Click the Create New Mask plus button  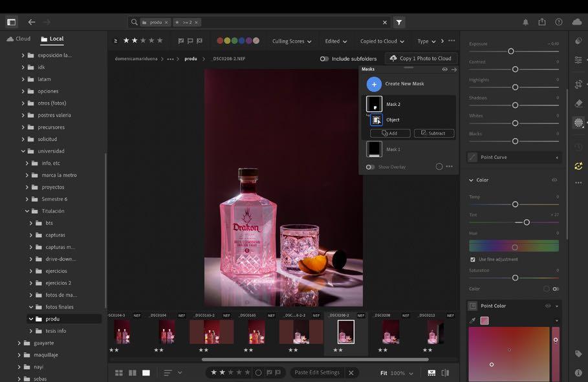point(374,84)
